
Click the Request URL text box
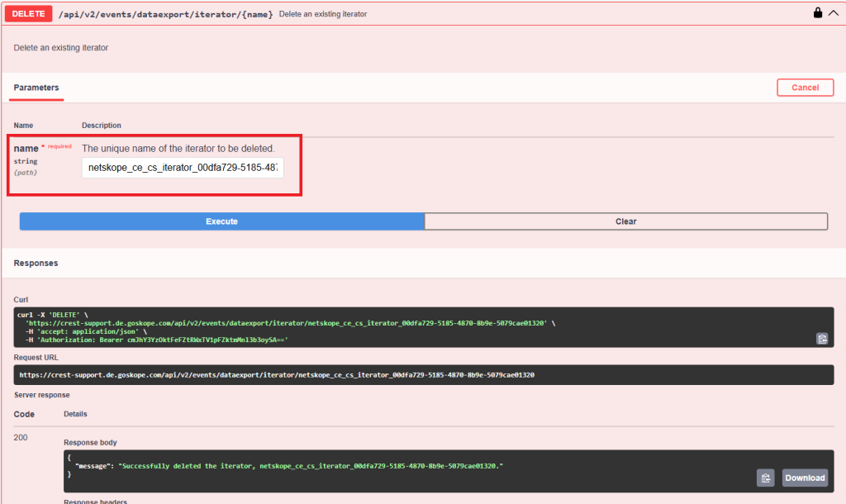(424, 375)
